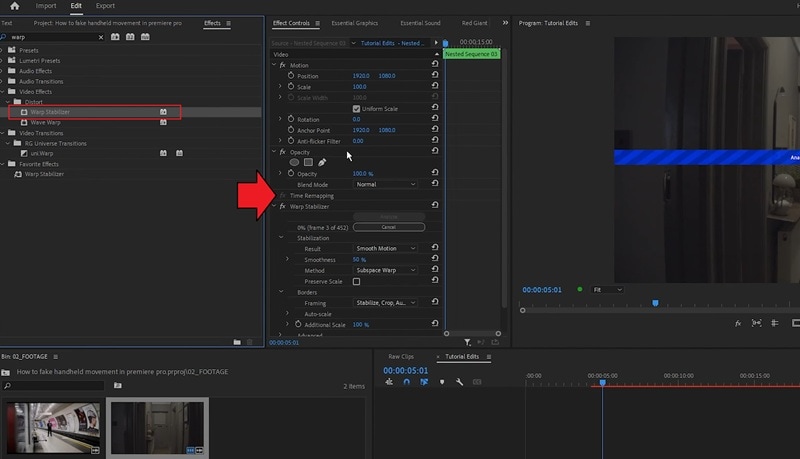Switch to the Raw Clips sequence tab

pyautogui.click(x=401, y=356)
